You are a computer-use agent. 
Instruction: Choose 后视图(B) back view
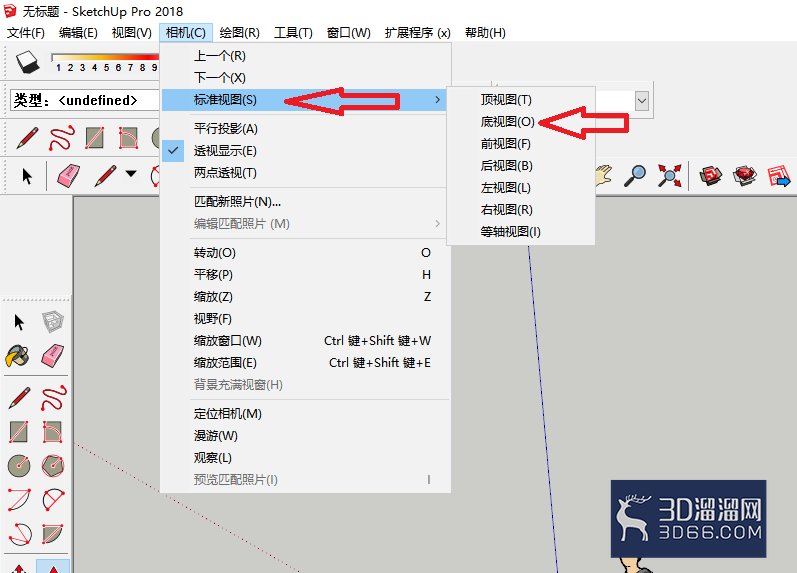[x=520, y=166]
